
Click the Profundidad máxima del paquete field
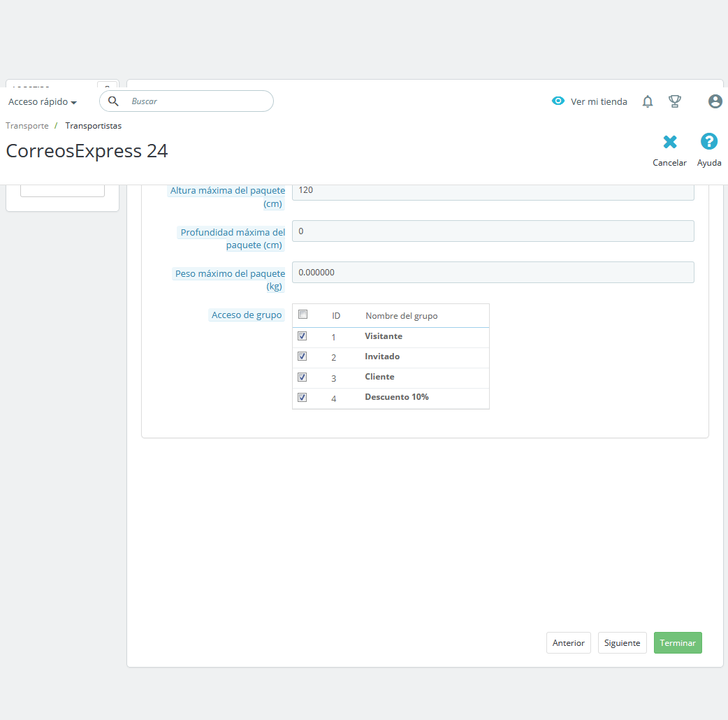(x=493, y=231)
